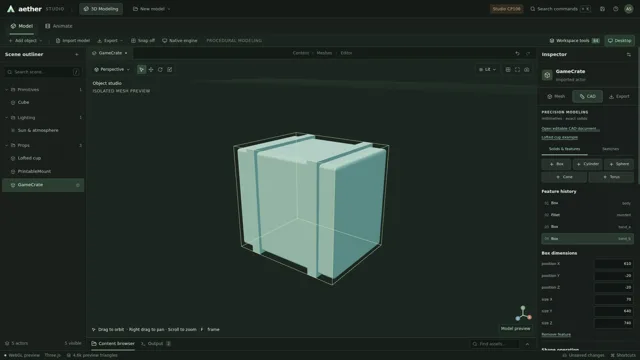Click the orientation axis gizmo
This screenshot has width=640, height=360.
pos(523,314)
